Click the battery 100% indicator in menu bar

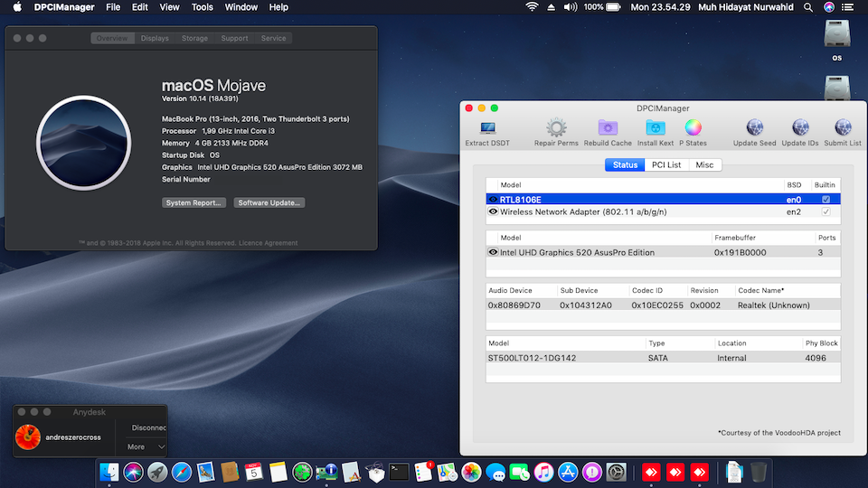tap(602, 7)
